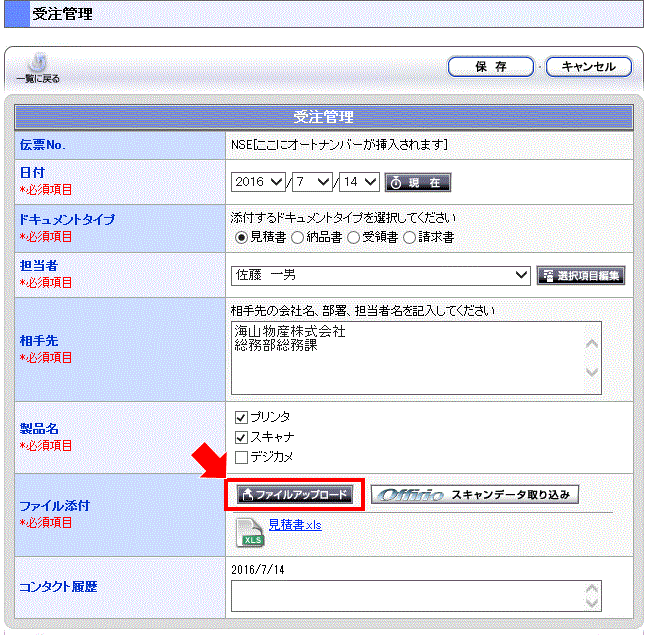Click the キャンセル button

589,67
